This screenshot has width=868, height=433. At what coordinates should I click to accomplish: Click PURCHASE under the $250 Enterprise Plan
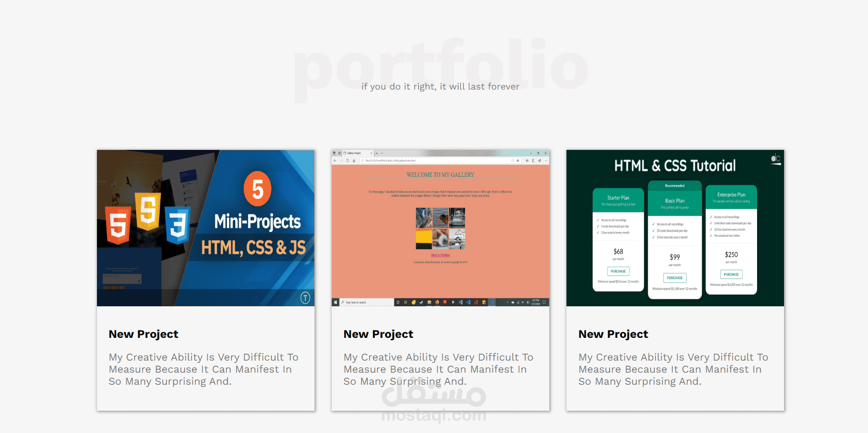pyautogui.click(x=731, y=274)
